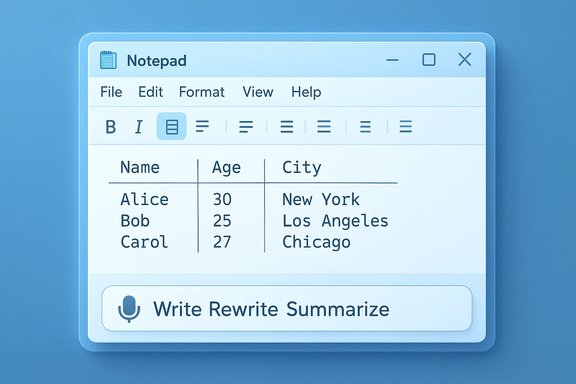Screen dimensions: 576x384
Task: Click the Age column header
Action: click(226, 168)
